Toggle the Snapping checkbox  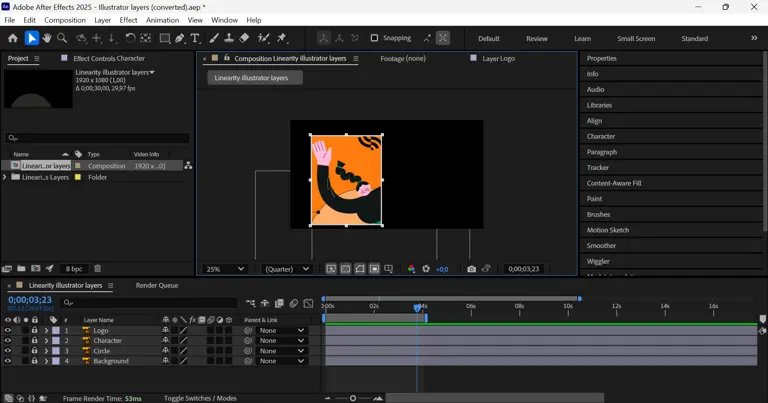click(x=374, y=38)
